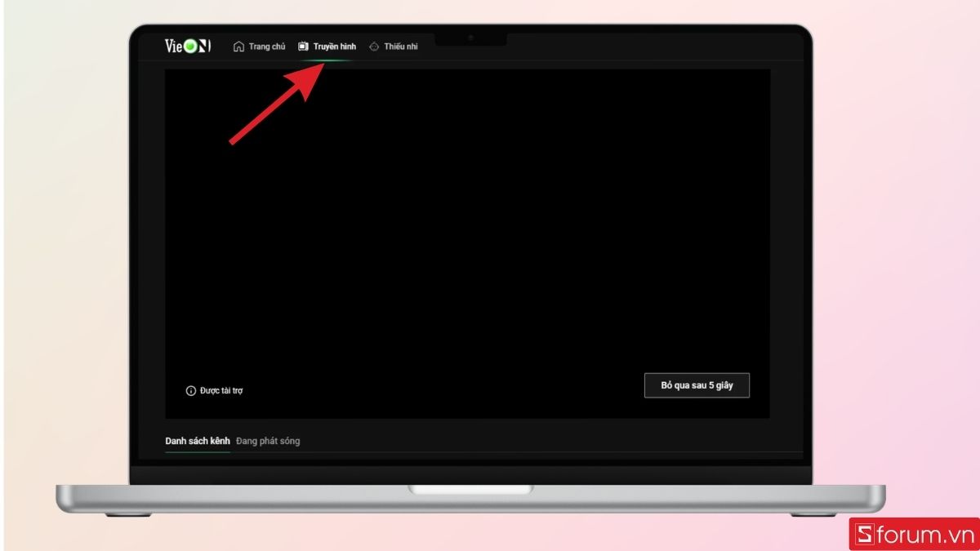Select the Danh sách kênh tab
This screenshot has width=980, height=551.
[x=198, y=441]
